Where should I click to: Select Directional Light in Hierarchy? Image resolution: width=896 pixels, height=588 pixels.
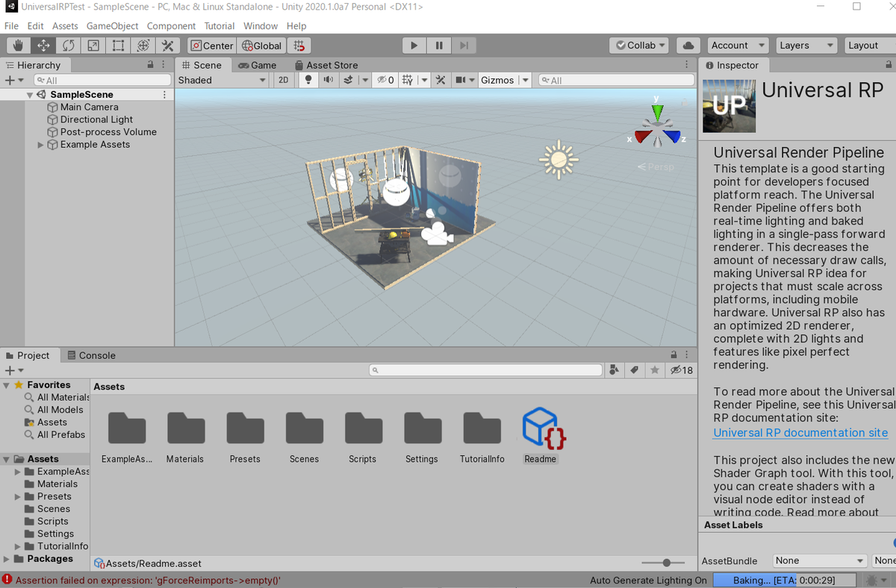96,119
